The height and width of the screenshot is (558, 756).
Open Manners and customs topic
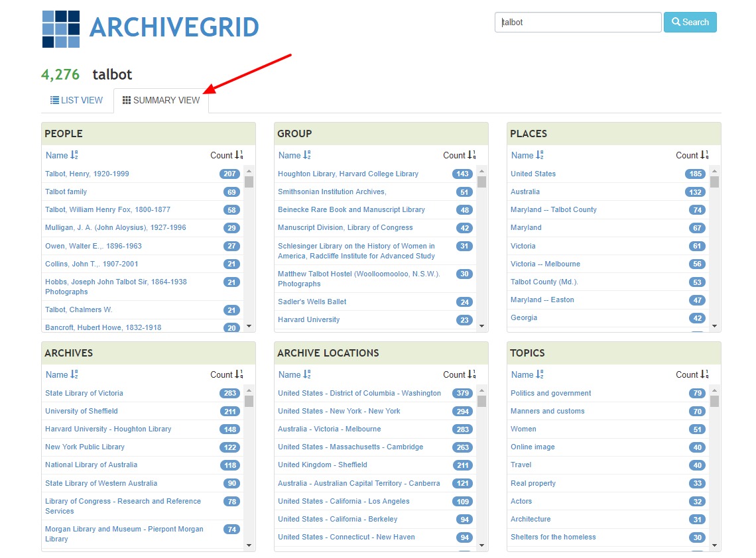coord(547,411)
